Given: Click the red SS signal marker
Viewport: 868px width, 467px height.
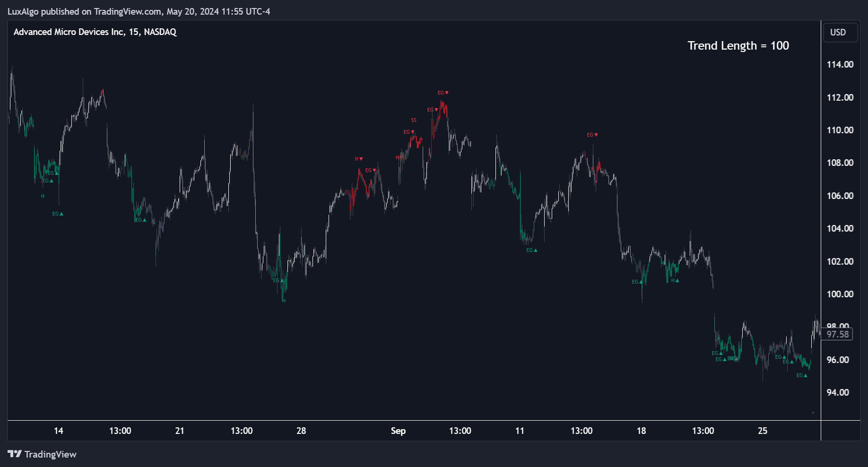Looking at the screenshot, I should tap(414, 120).
